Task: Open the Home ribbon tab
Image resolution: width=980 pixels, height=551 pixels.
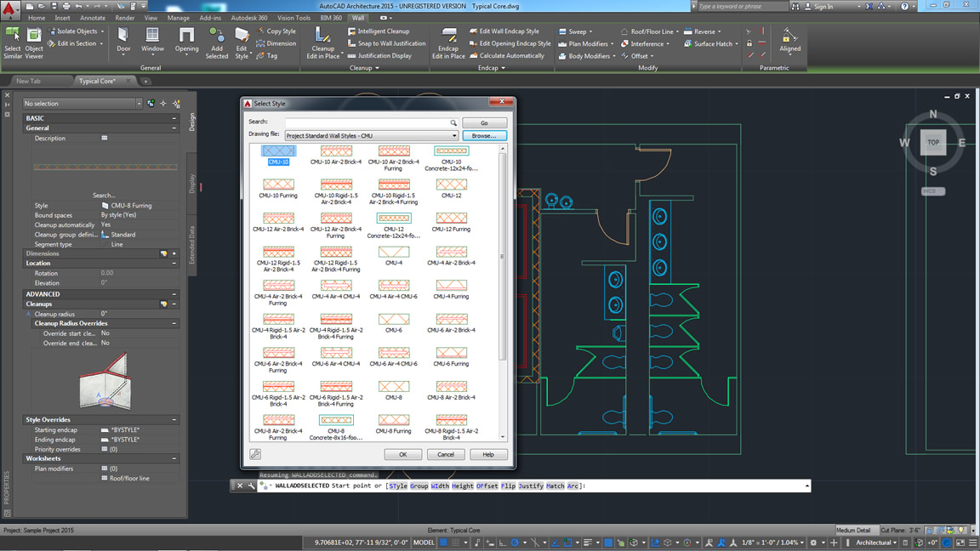Action: [37, 18]
